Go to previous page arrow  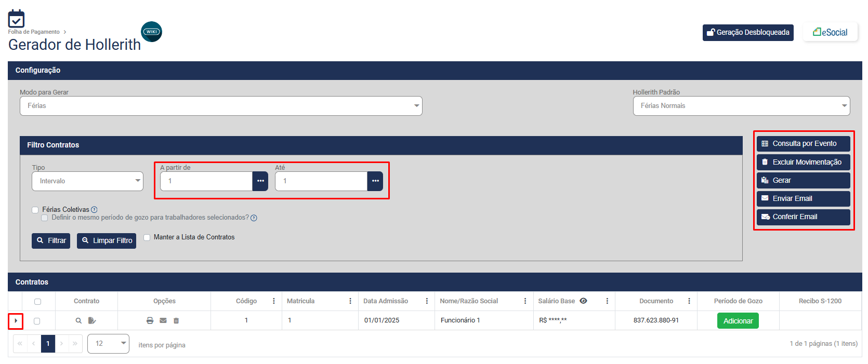click(x=34, y=344)
